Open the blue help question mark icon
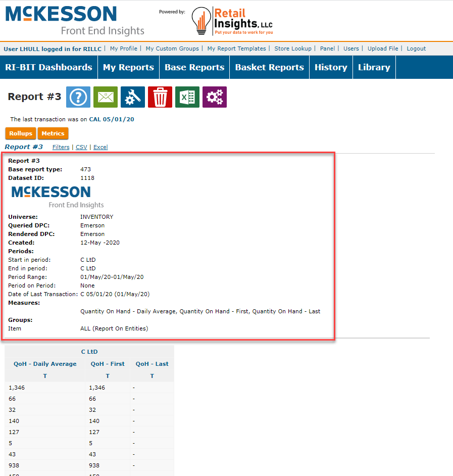This screenshot has width=453, height=476. 78,97
